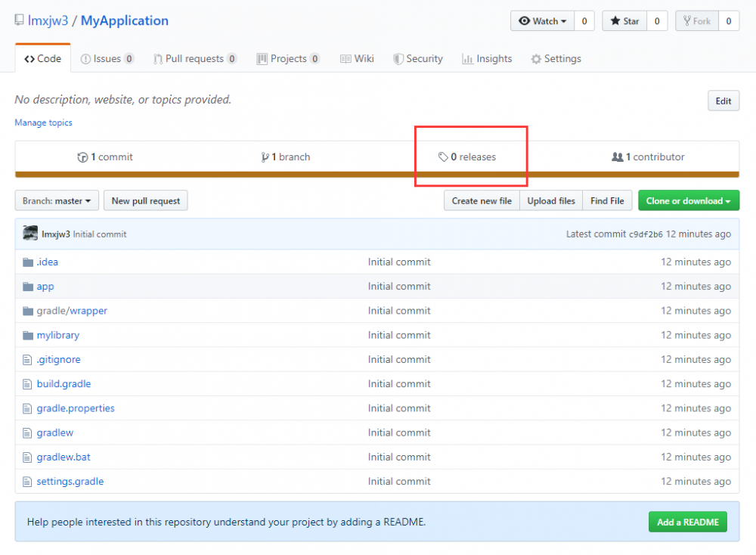Open the Insights tab

[x=487, y=59]
